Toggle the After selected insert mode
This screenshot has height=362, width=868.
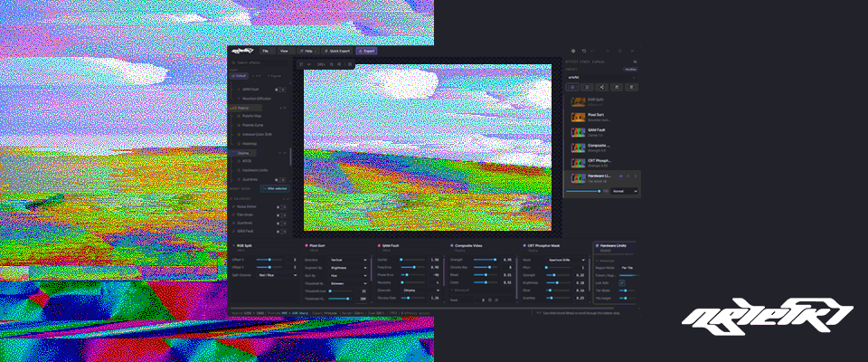click(x=275, y=188)
